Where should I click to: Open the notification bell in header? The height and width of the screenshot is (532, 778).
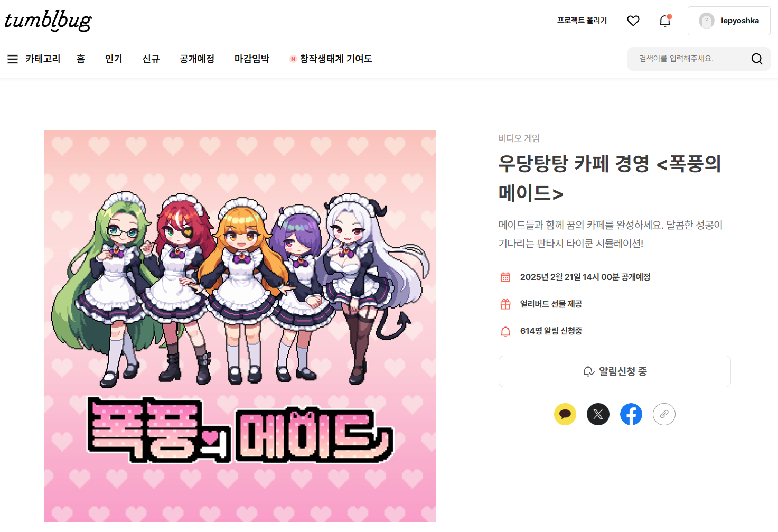[x=665, y=21]
